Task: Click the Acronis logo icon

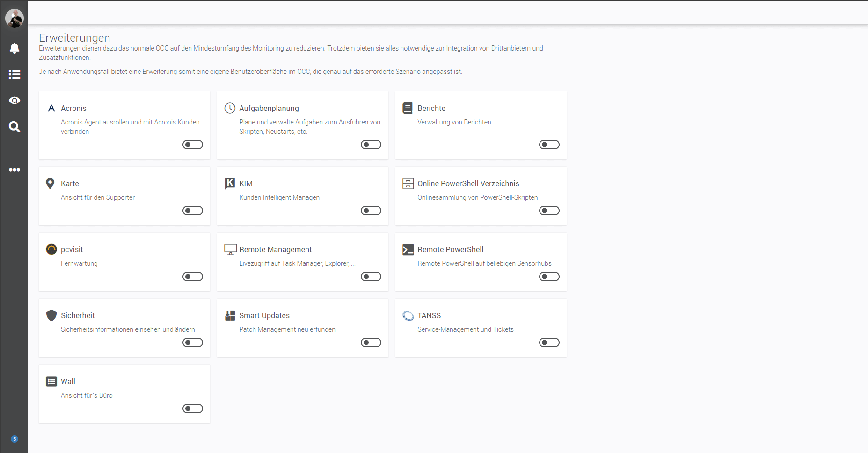Action: pos(51,109)
